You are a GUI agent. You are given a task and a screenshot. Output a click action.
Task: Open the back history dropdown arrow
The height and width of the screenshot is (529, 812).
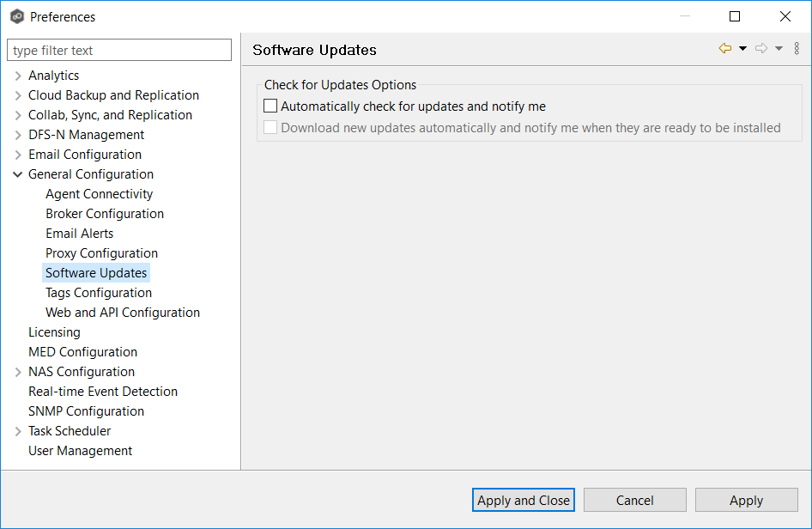743,49
